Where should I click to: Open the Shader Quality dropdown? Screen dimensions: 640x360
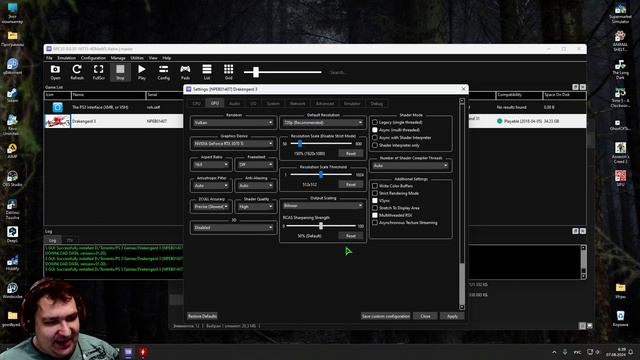pyautogui.click(x=256, y=207)
